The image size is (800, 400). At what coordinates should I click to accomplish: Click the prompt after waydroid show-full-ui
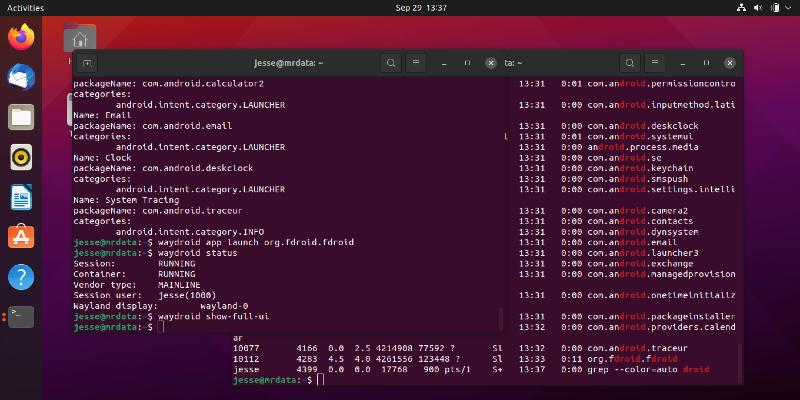[x=160, y=327]
